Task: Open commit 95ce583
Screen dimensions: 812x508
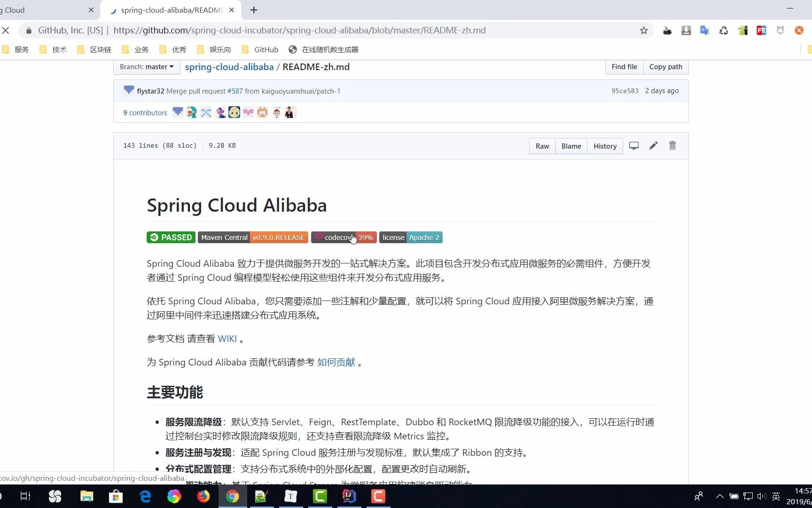Action: (x=625, y=91)
